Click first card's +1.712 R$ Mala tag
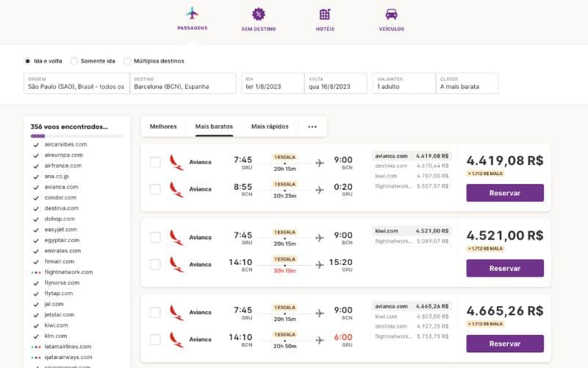588x368 pixels. click(x=485, y=174)
